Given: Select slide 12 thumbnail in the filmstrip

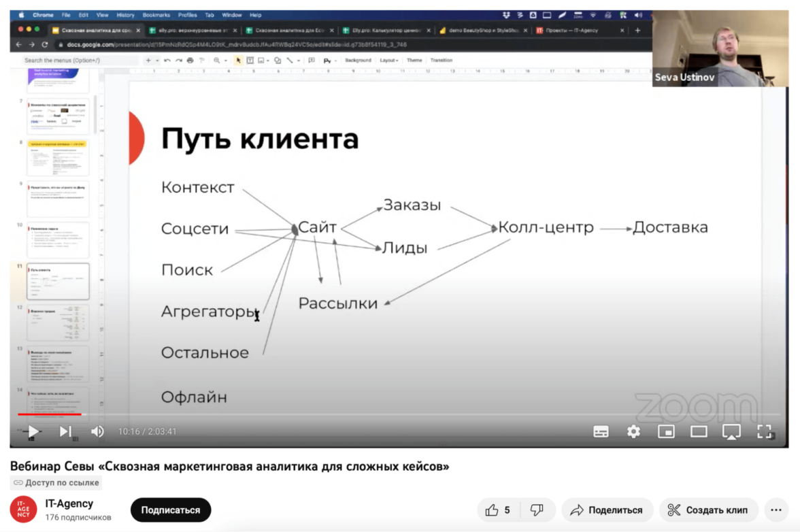Looking at the screenshot, I should pos(58,323).
